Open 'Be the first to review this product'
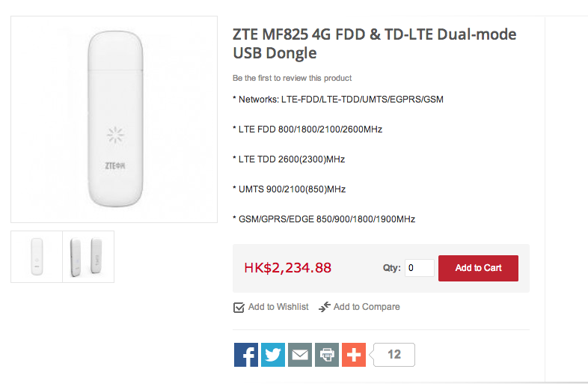 (292, 78)
